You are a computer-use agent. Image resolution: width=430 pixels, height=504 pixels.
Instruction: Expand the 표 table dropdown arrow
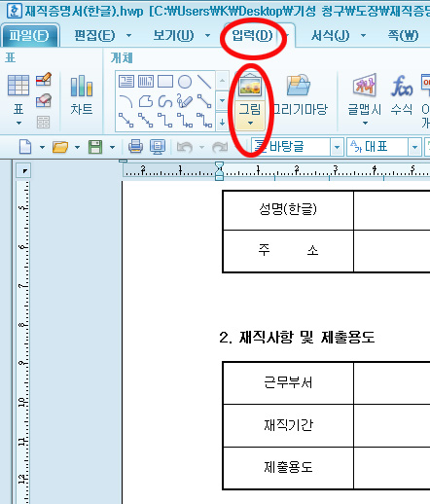click(x=18, y=124)
